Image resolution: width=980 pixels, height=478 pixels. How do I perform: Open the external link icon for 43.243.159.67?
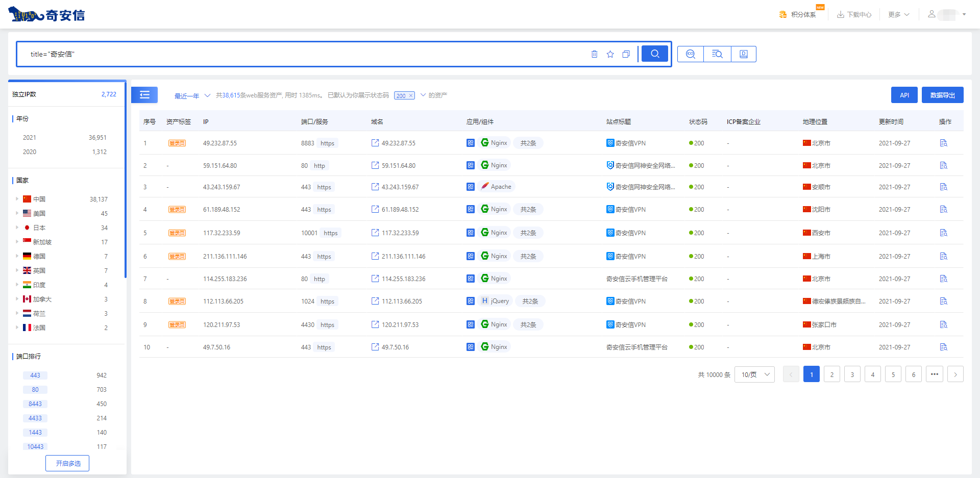pyautogui.click(x=375, y=187)
